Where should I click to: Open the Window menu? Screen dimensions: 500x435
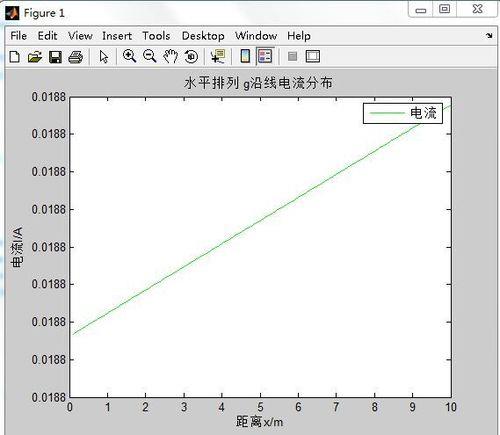click(x=256, y=36)
